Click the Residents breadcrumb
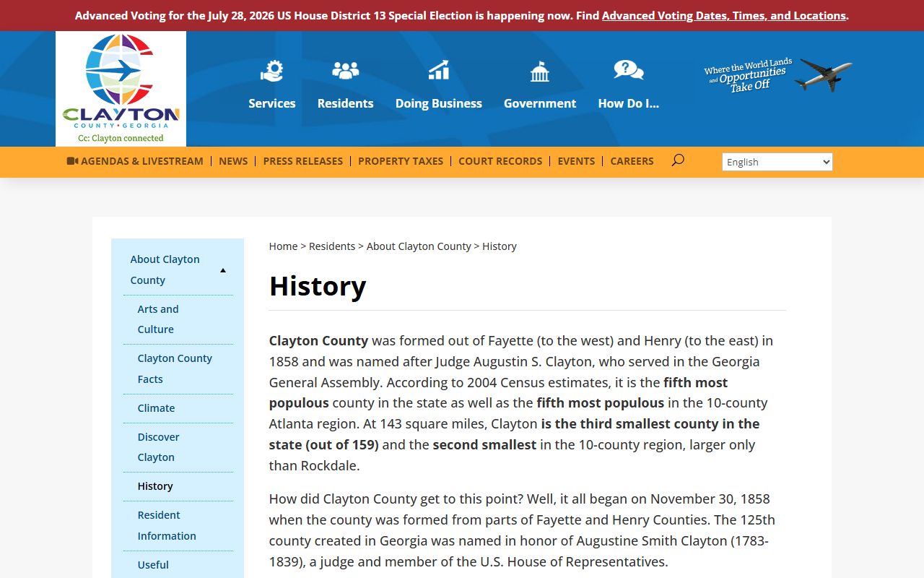924x578 pixels. click(x=332, y=246)
